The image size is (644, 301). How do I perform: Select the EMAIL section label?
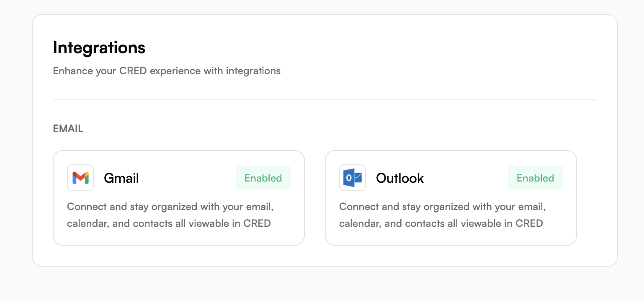(68, 129)
